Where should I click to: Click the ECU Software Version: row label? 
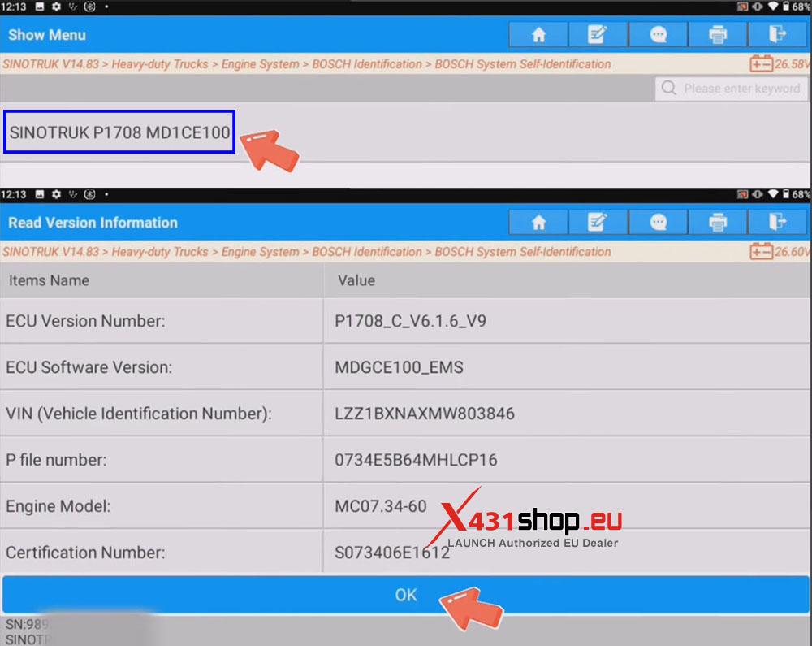89,367
